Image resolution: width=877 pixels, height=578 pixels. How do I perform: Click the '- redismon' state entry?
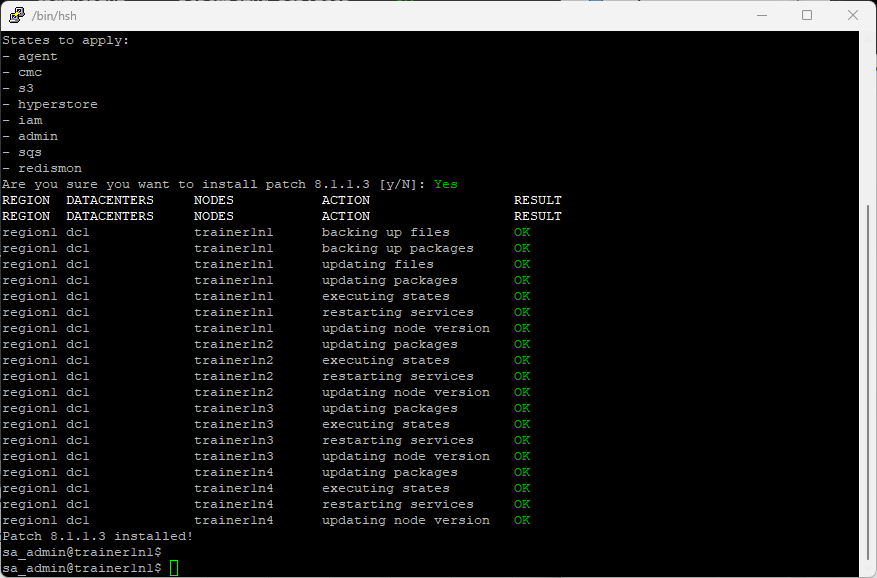coord(42,168)
